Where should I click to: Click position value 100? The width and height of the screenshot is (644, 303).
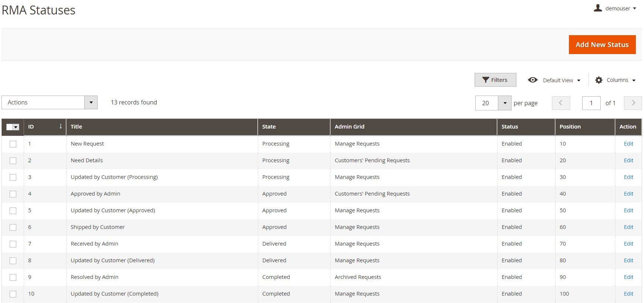coord(564,294)
